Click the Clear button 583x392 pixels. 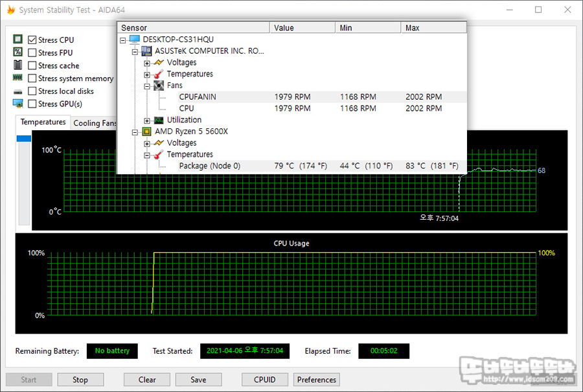click(147, 380)
